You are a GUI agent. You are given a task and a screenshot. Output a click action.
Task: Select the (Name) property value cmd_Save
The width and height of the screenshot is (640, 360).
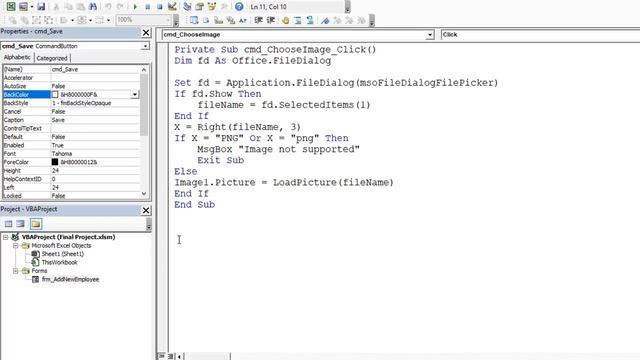64,69
